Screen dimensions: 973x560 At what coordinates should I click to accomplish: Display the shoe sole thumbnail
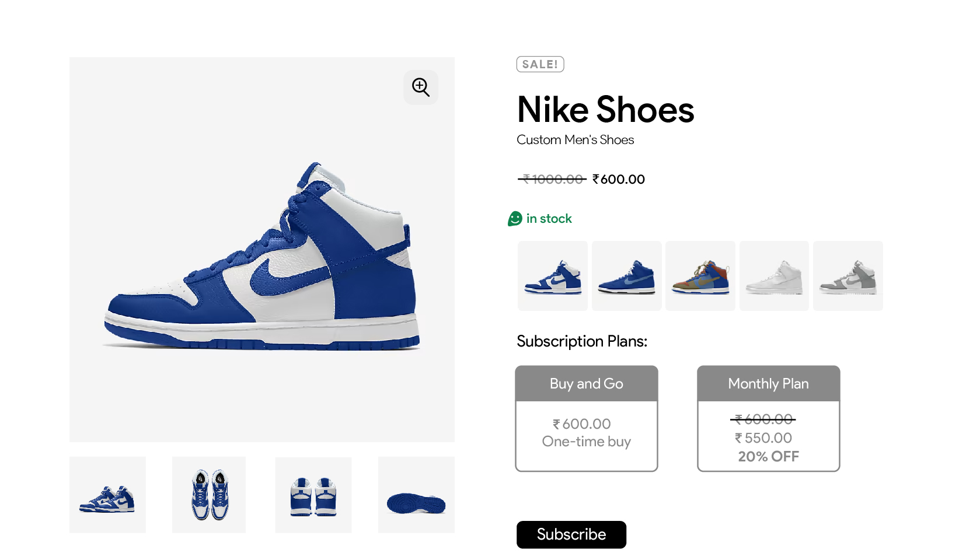click(x=416, y=495)
